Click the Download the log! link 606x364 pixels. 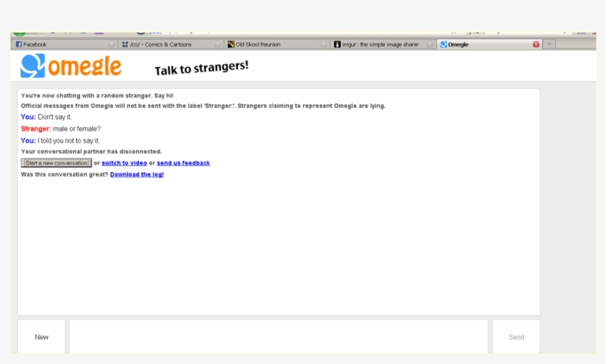[137, 174]
